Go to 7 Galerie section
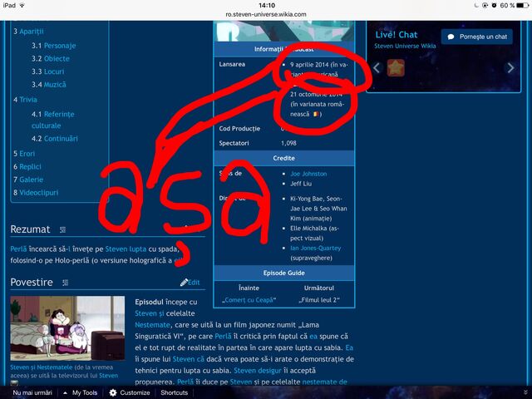Viewport: 532px width, 399px height. tap(28, 180)
